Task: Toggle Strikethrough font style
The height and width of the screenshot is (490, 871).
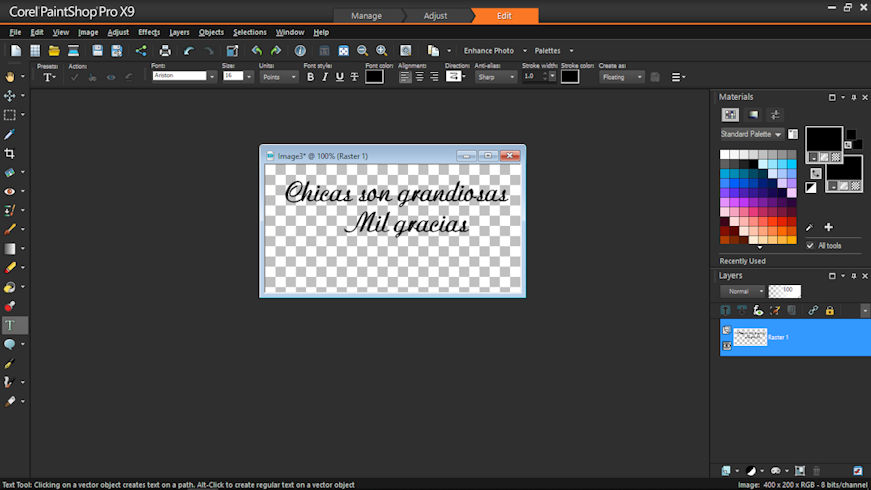Action: pyautogui.click(x=354, y=77)
